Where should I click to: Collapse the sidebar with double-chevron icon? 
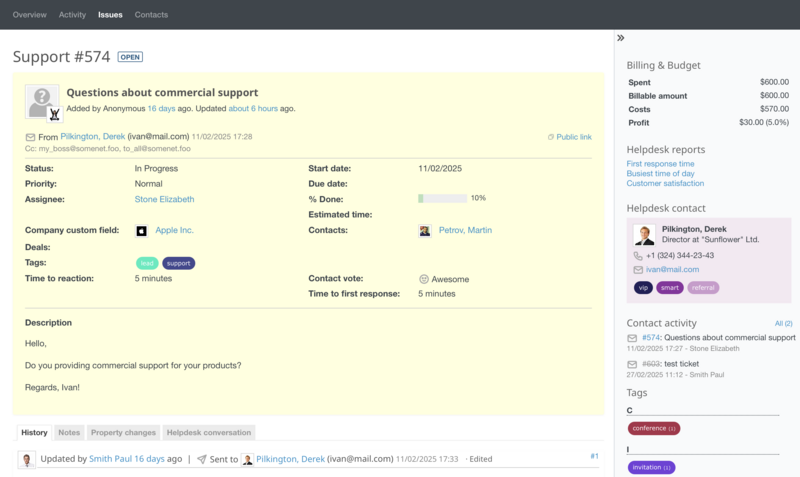coord(621,38)
